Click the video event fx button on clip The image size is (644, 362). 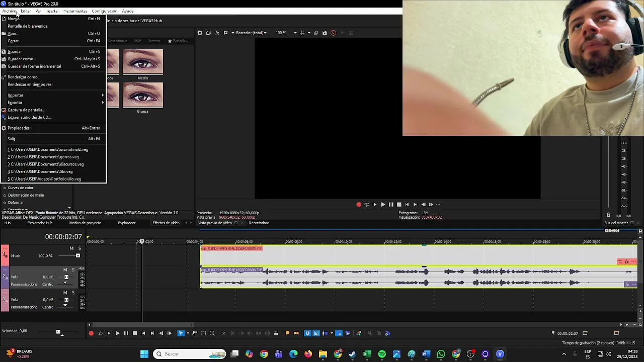click(627, 261)
